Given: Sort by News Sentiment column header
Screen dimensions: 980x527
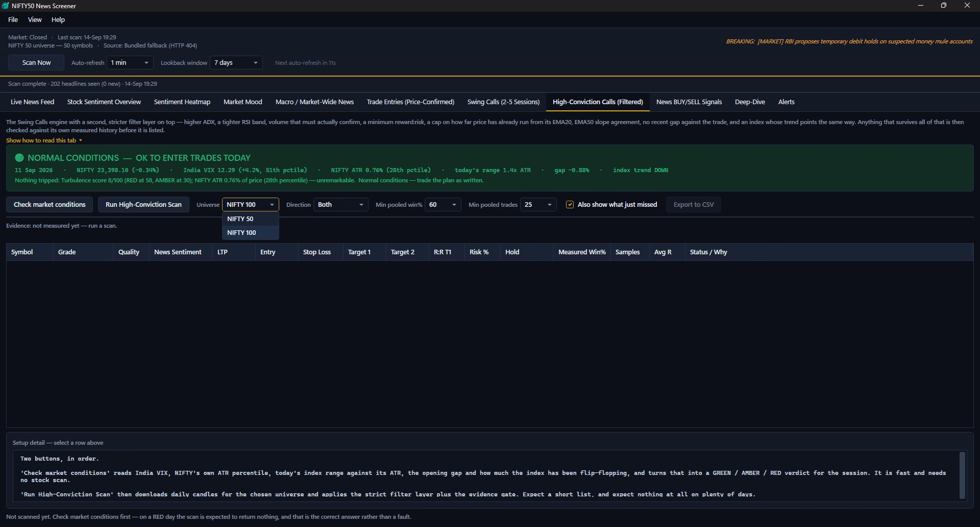Looking at the screenshot, I should click(181, 252).
